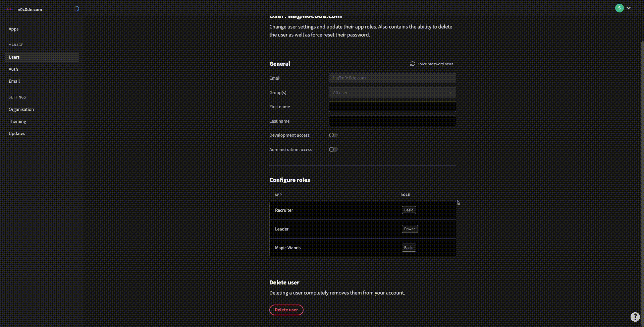Image resolution: width=644 pixels, height=327 pixels.
Task: Click into the Last name field
Action: click(392, 121)
